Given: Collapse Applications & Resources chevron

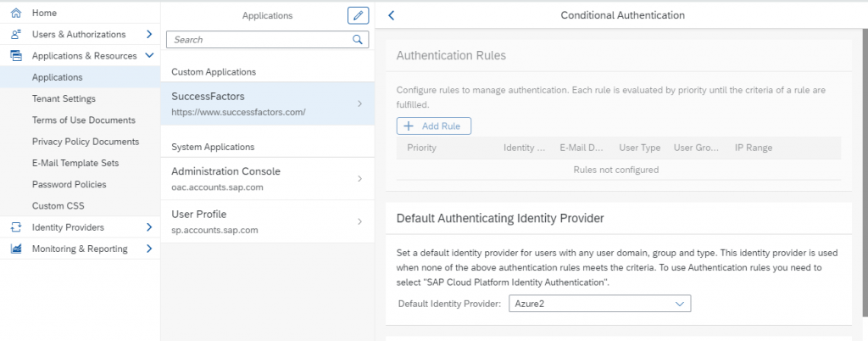Looking at the screenshot, I should tap(149, 55).
